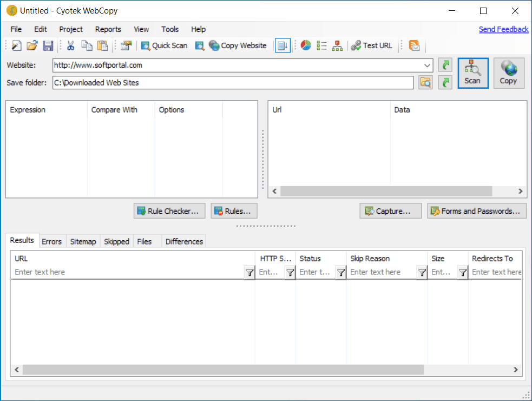Viewport: 532px width, 401px height.
Task: Follow the Send Feedback link
Action: coord(503,29)
